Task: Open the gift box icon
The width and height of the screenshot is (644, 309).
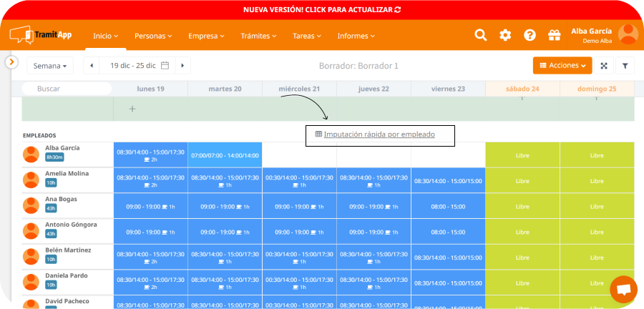Action: click(554, 35)
